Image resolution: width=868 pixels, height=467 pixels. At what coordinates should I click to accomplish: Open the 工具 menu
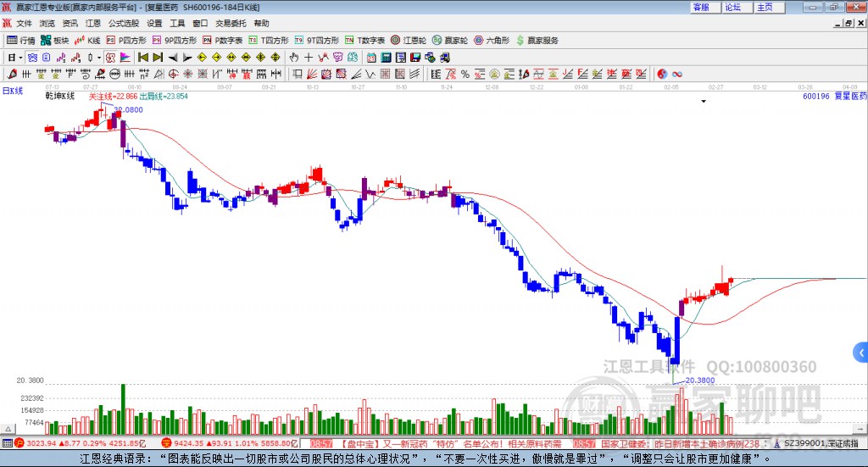pos(177,23)
